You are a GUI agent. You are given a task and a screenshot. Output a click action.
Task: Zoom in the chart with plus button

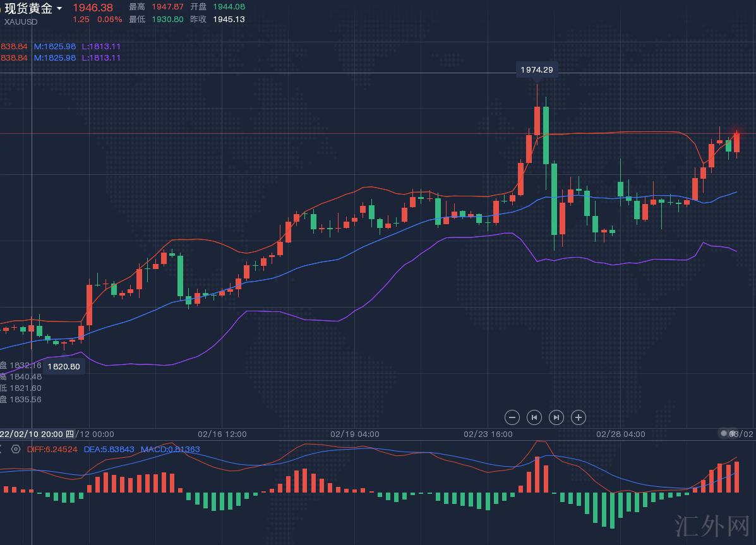(x=578, y=417)
